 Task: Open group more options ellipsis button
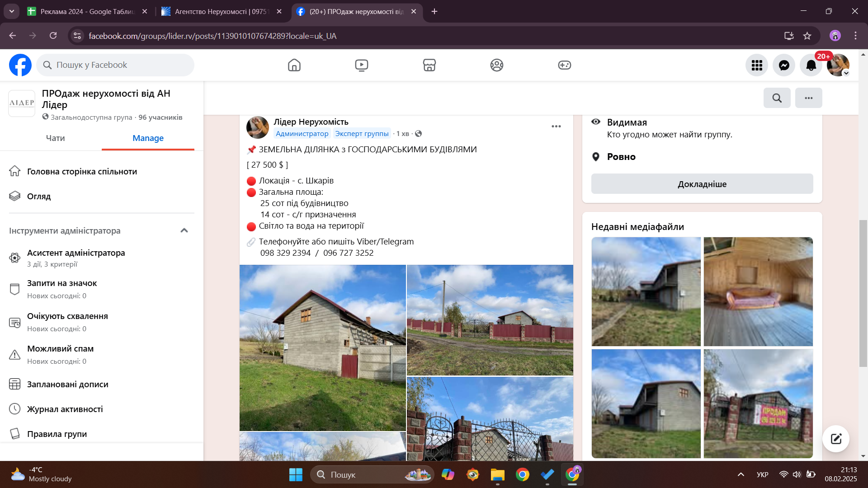808,98
